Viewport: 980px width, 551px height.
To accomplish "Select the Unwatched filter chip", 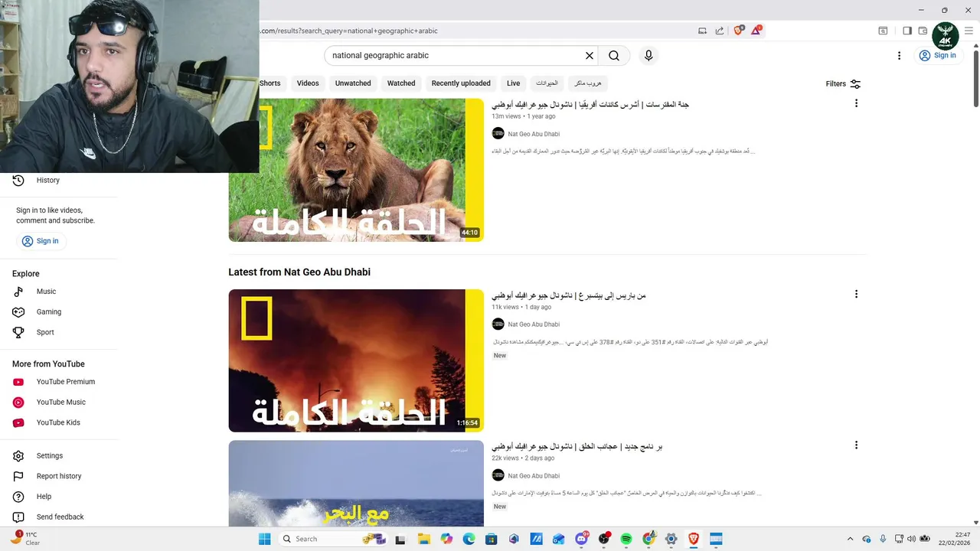I will click(x=353, y=83).
